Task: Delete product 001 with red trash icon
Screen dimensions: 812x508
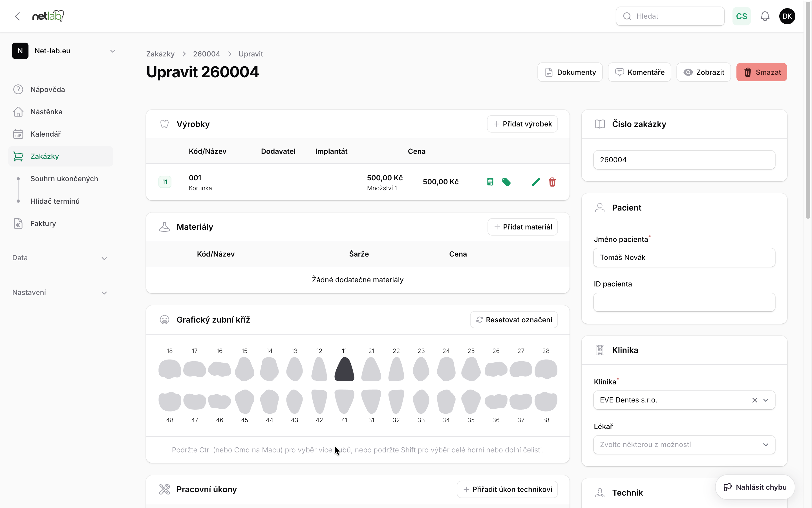Action: tap(552, 182)
